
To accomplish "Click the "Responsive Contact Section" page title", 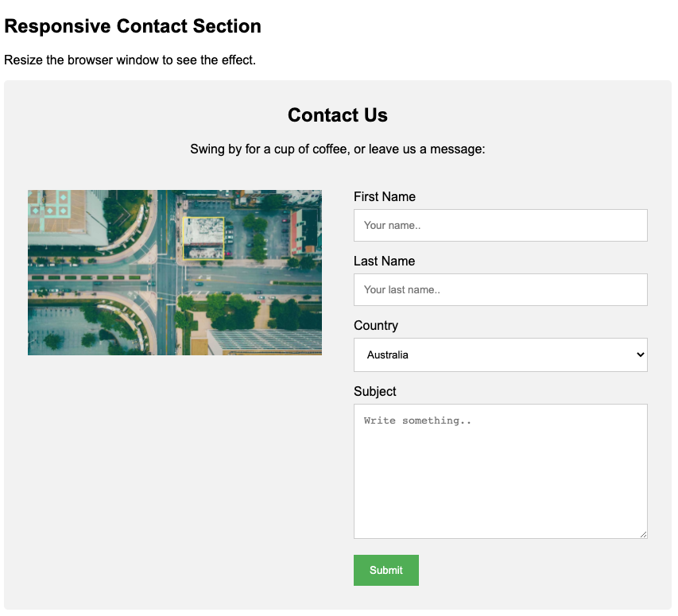I will coord(133,26).
